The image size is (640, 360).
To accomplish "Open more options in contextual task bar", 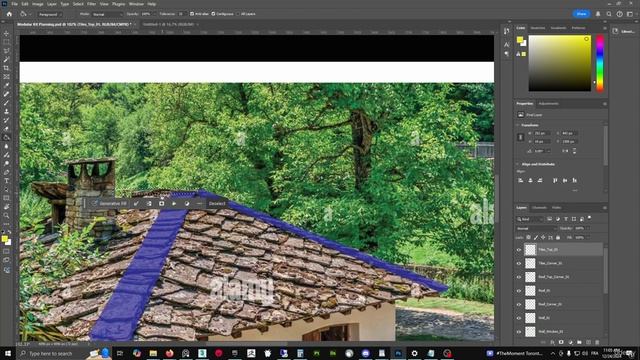I will pos(199,203).
